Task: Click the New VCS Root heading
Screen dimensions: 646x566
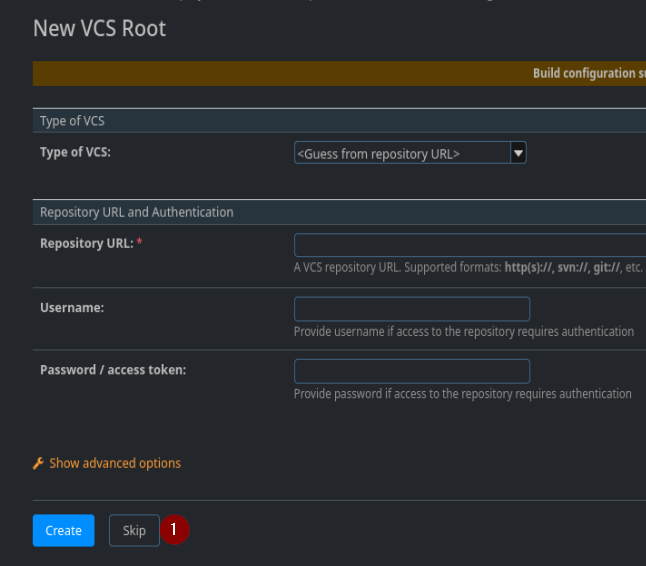Action: (99, 28)
